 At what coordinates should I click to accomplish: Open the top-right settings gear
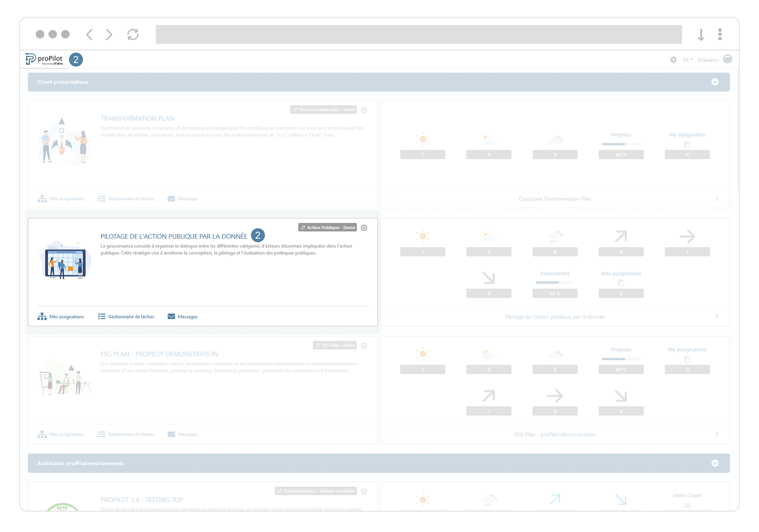click(x=673, y=60)
